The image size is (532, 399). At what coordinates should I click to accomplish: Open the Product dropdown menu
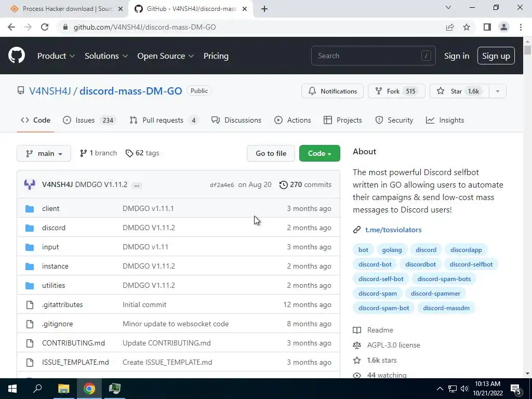coord(56,56)
